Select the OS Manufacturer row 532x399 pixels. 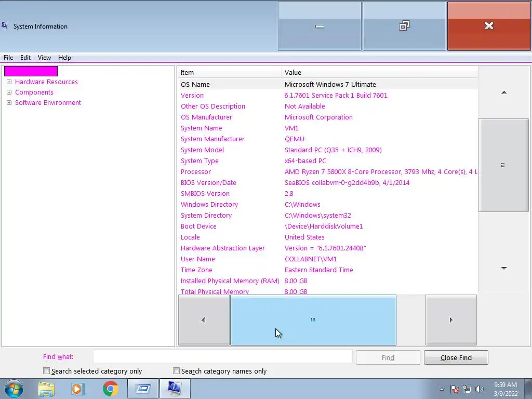pos(328,117)
